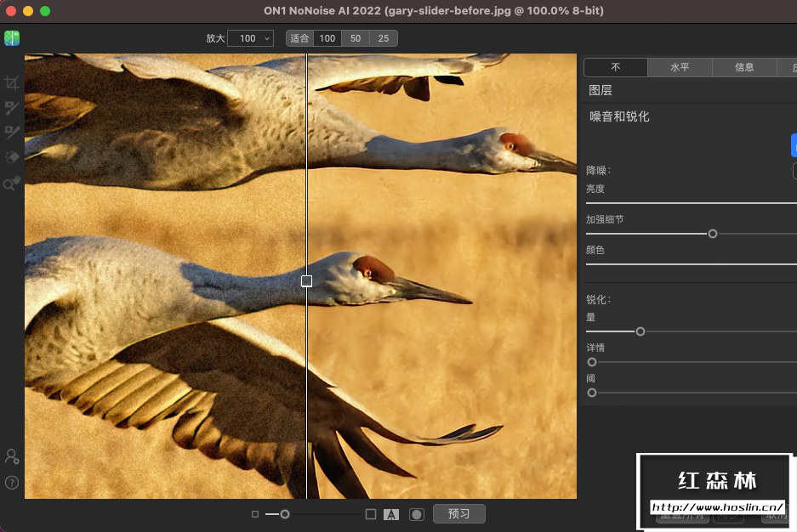
Task: Adjust the 量 sharpening amount slider handle
Action: click(640, 331)
